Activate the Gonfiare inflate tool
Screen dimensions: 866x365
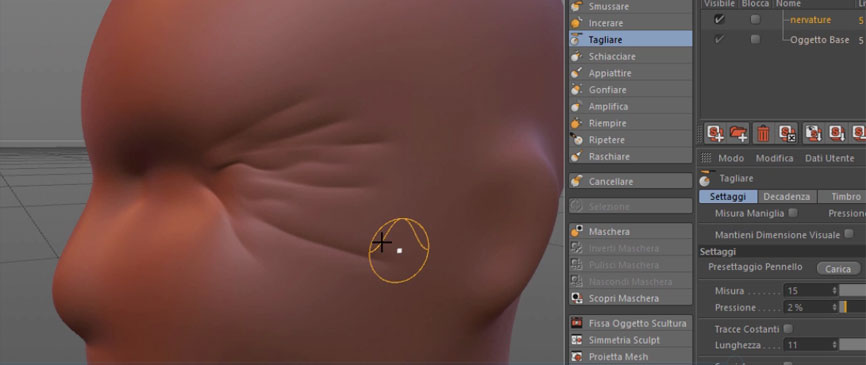(x=630, y=89)
